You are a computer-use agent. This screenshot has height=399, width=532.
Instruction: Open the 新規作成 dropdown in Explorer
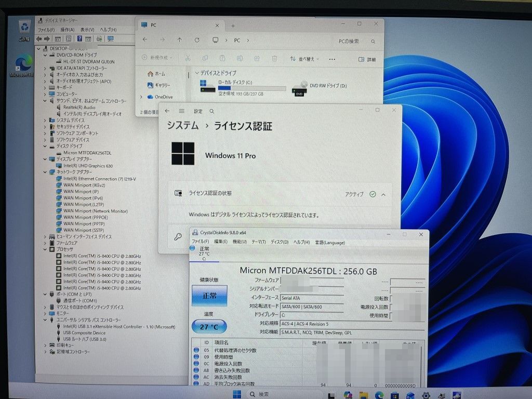pos(157,58)
